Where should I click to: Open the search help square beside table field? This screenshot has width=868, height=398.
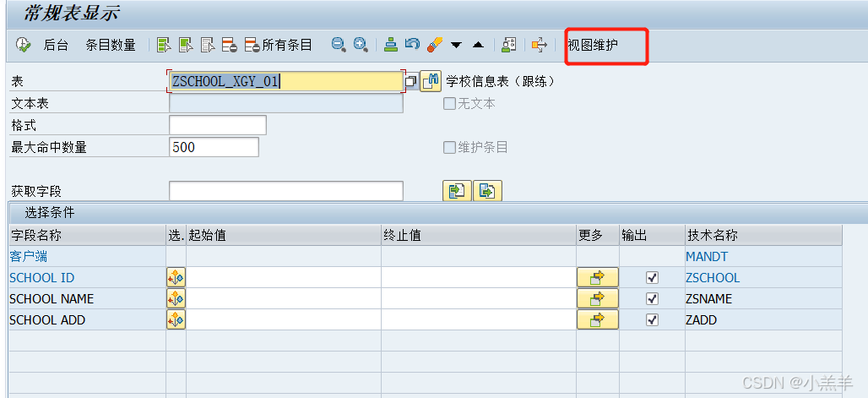411,81
